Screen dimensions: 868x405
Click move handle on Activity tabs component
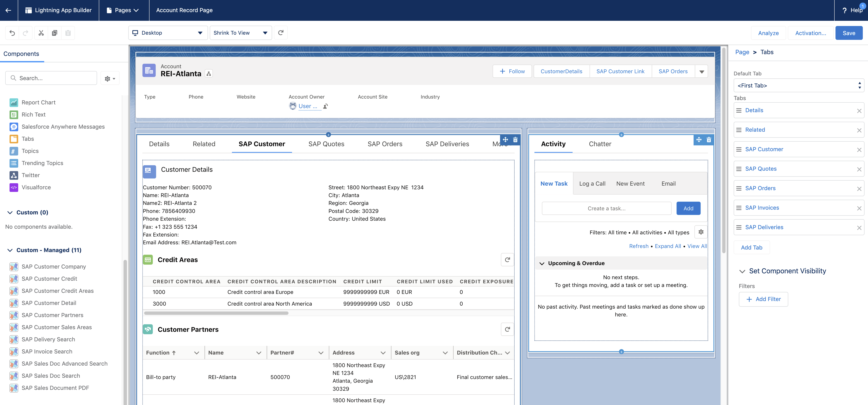pos(699,139)
